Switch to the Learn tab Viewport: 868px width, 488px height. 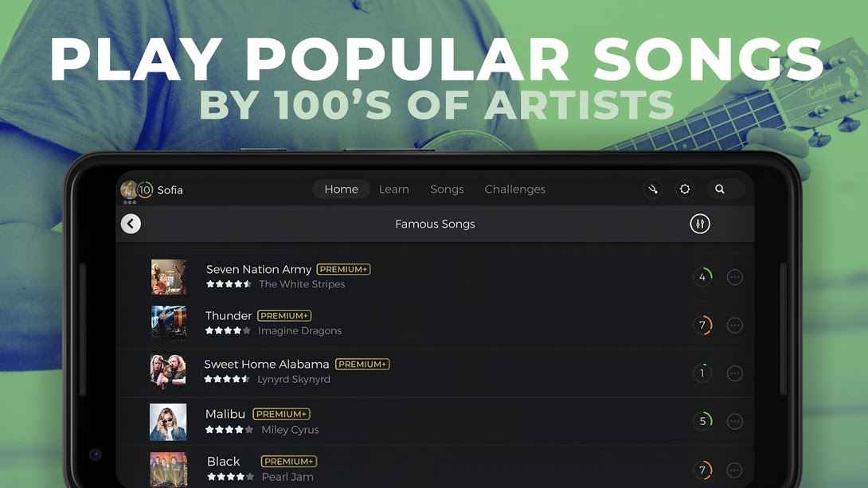click(393, 189)
